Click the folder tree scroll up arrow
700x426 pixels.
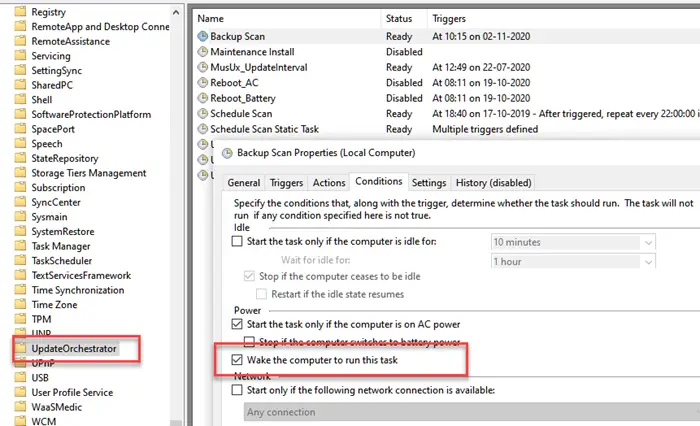(x=176, y=13)
